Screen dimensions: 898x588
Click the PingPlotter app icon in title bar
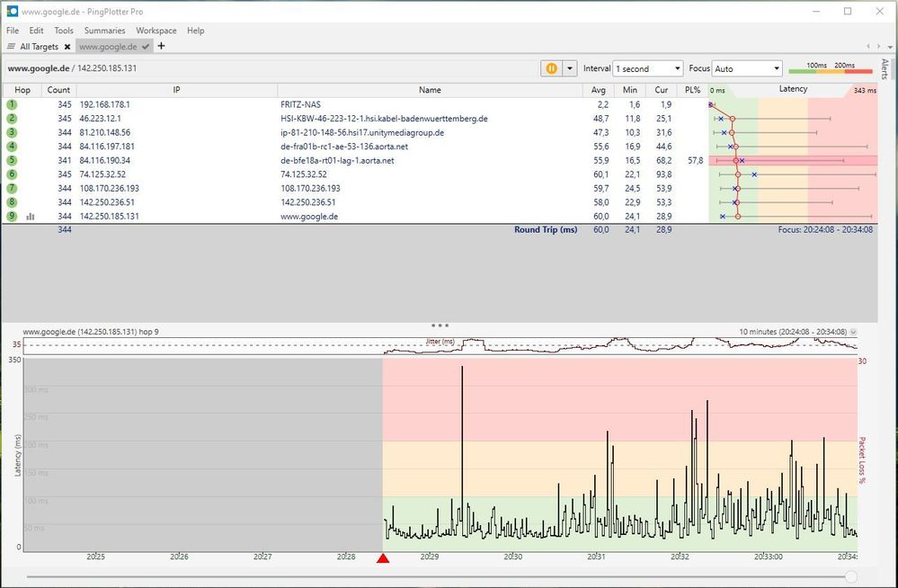point(12,11)
